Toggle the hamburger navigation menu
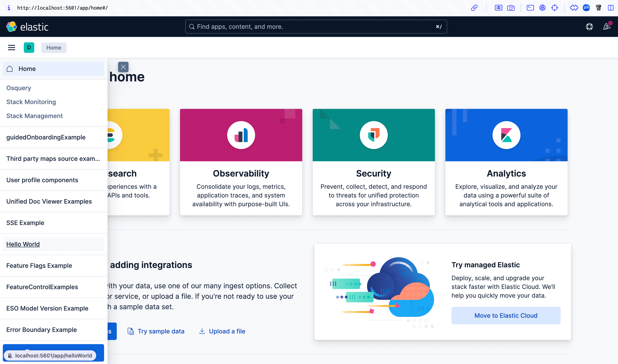This screenshot has height=364, width=618. (12, 48)
